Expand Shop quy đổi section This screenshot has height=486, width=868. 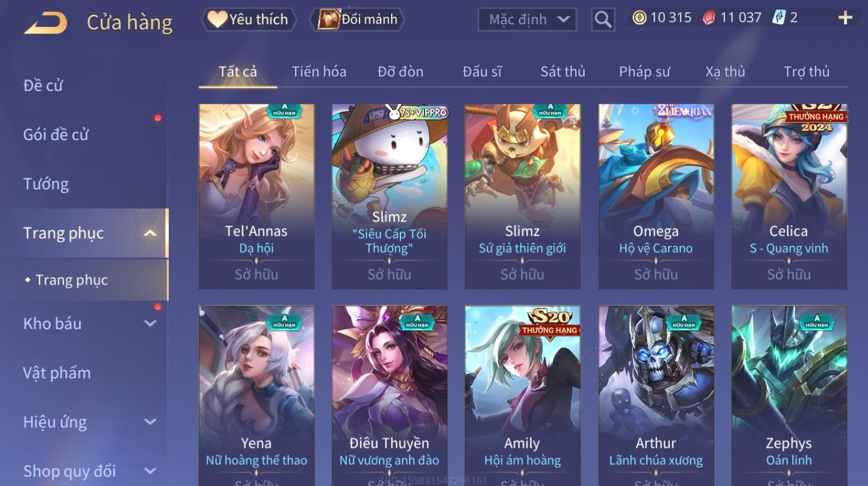pos(150,471)
